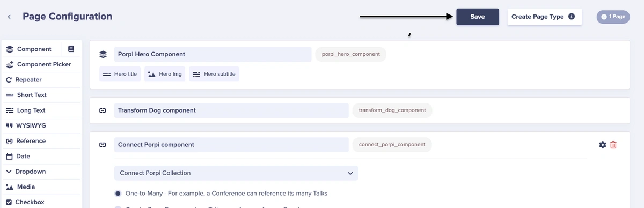
Task: Edit the Porpi Hero Component name field
Action: click(213, 54)
